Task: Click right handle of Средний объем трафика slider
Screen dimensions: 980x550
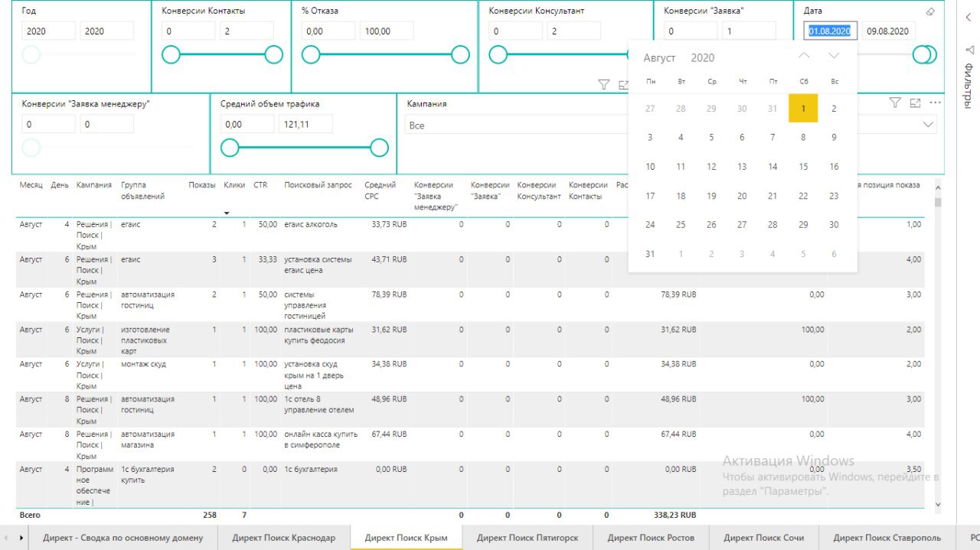Action: click(x=379, y=148)
